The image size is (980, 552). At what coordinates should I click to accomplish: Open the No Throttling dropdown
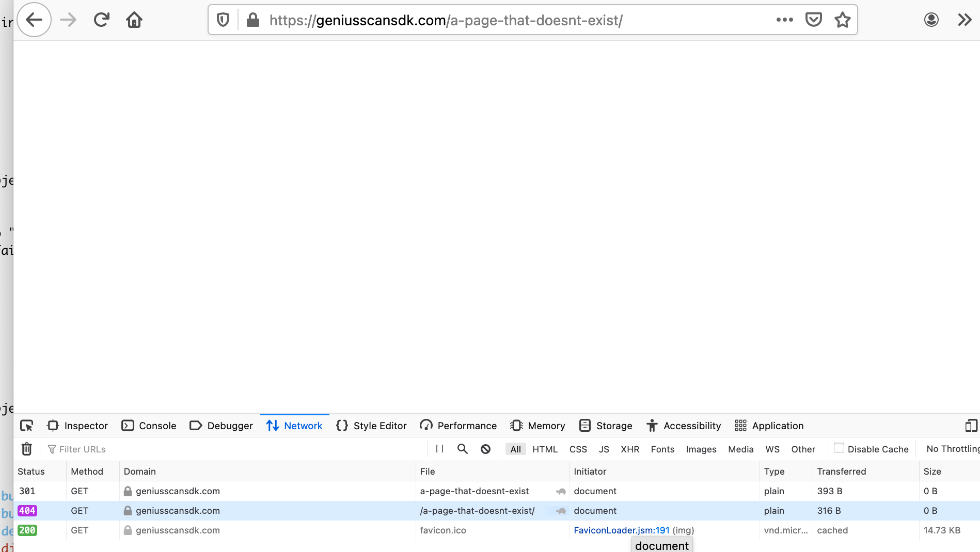pos(953,449)
